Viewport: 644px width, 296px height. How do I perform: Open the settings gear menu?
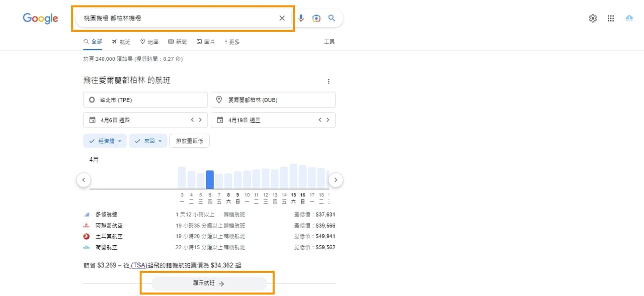pyautogui.click(x=593, y=18)
